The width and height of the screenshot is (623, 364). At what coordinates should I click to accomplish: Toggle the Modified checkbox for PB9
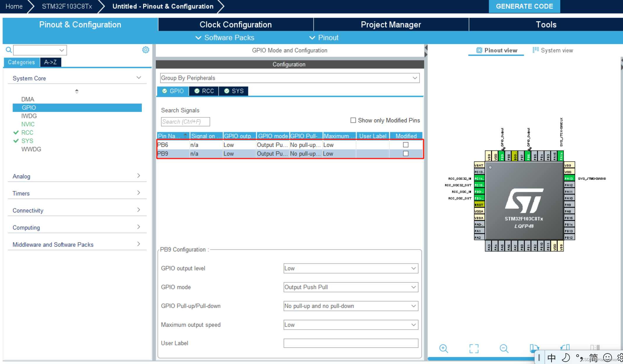406,153
